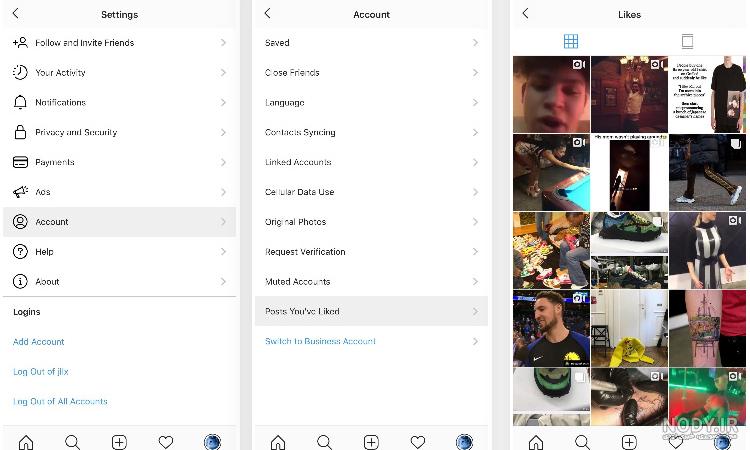Open Posts You've Liked entry
The width and height of the screenshot is (750, 450).
(x=371, y=311)
